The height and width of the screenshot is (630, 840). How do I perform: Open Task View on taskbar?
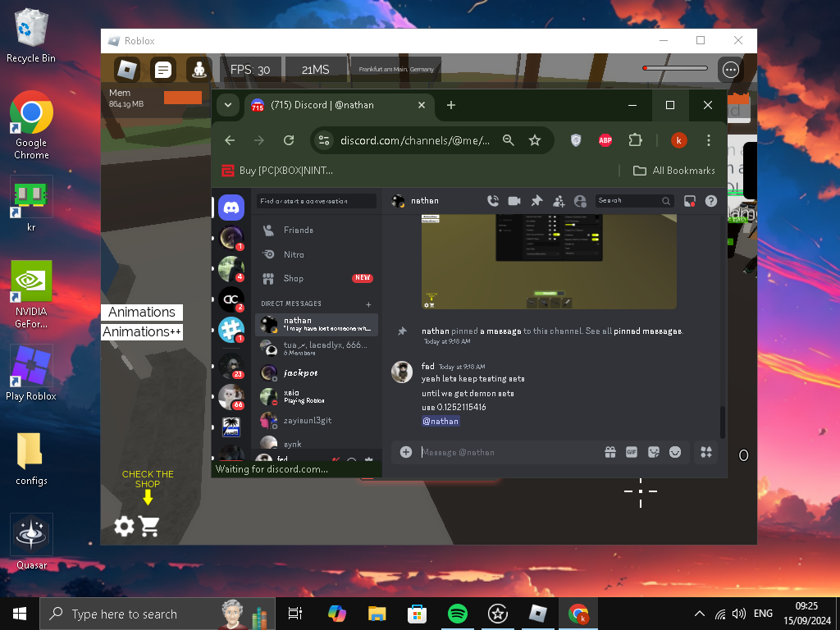point(295,614)
